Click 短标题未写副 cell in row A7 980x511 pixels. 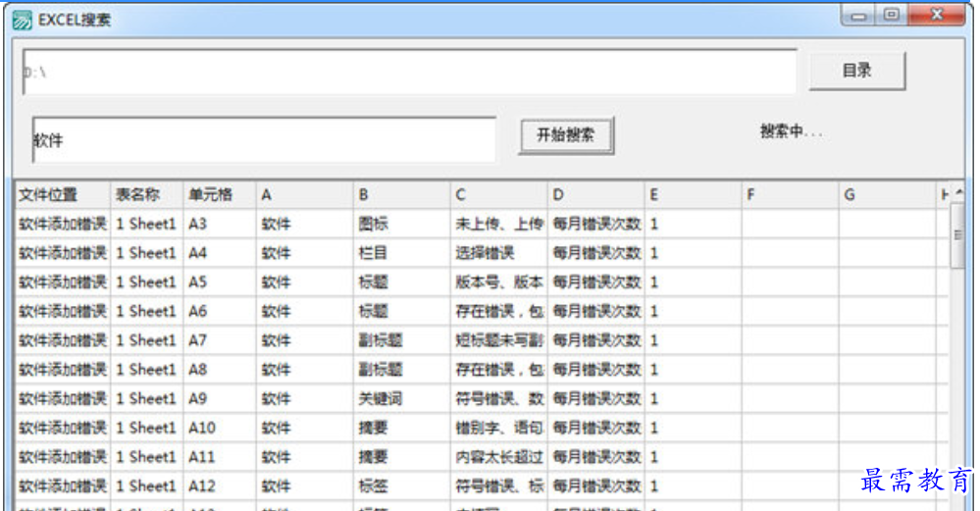(498, 340)
